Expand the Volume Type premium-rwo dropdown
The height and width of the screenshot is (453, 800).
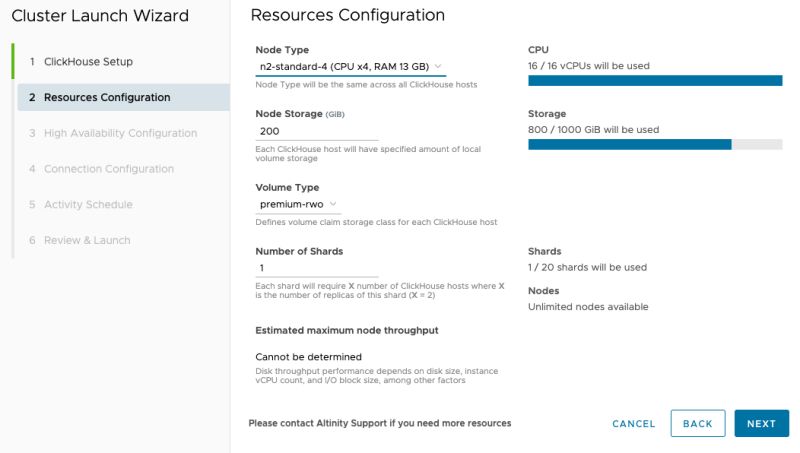coord(298,204)
